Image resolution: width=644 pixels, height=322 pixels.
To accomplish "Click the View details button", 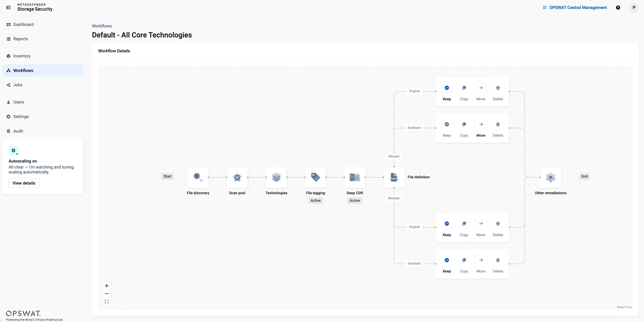I will 24,183.
